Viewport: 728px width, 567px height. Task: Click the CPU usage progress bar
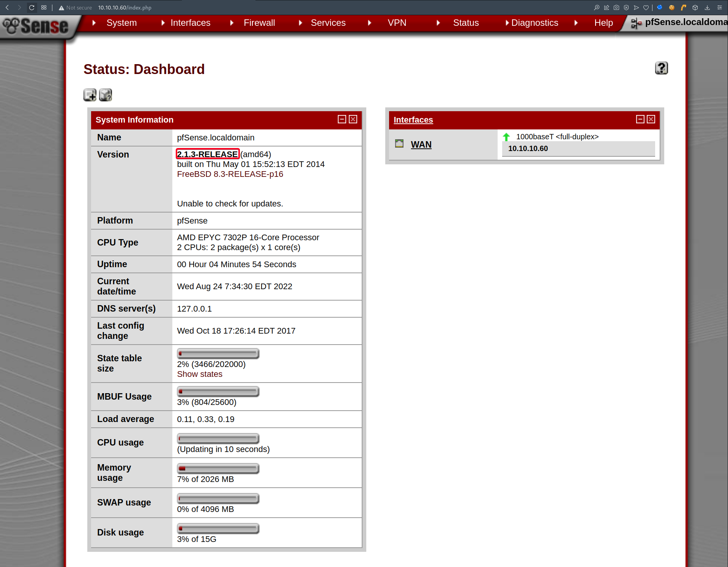tap(218, 439)
